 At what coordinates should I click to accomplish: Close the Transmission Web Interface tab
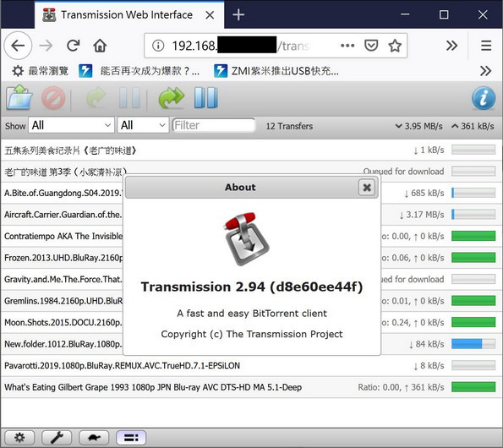pyautogui.click(x=210, y=14)
